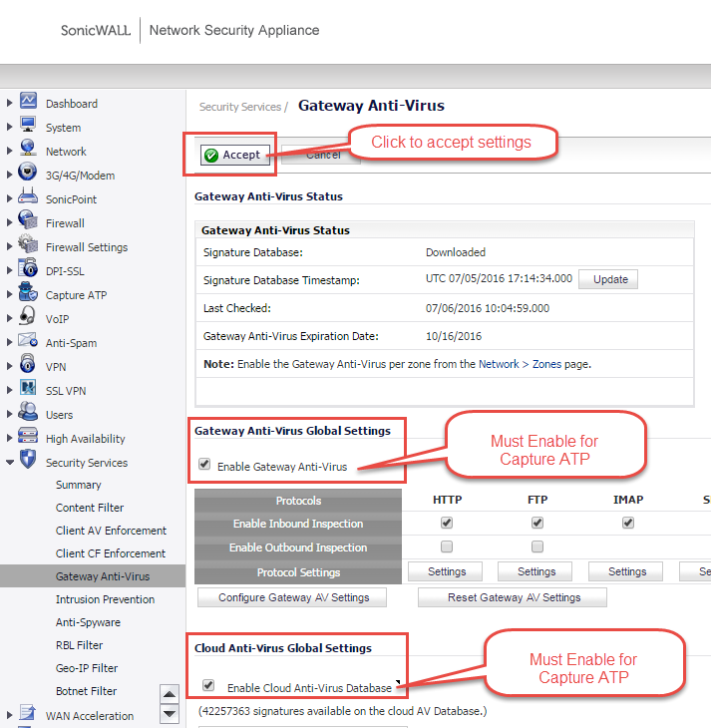
Task: Open the DPI-SSL lock icon
Action: pyautogui.click(x=28, y=270)
